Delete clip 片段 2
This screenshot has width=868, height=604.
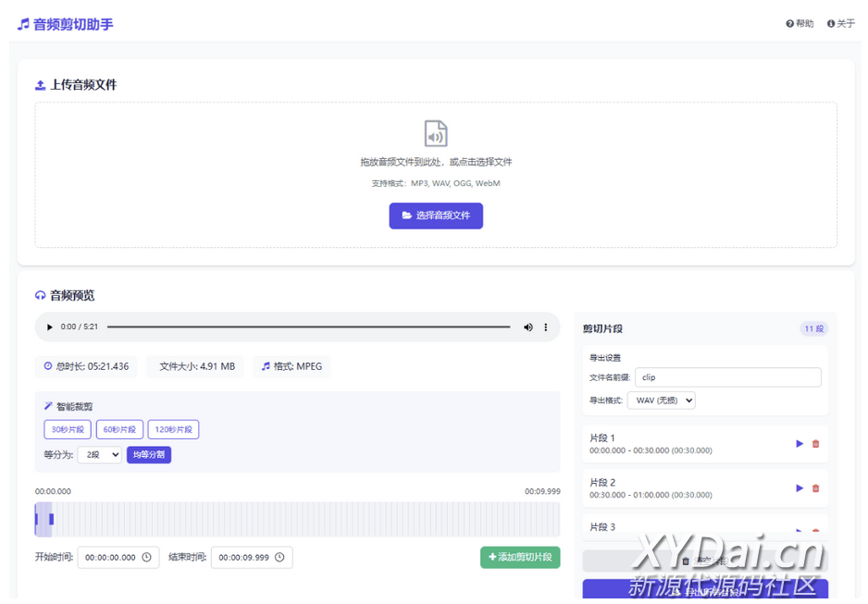(x=815, y=488)
